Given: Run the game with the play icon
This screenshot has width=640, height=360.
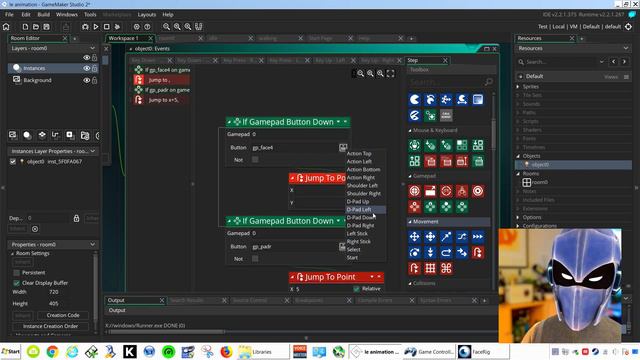Looking at the screenshot, I should point(96,27).
